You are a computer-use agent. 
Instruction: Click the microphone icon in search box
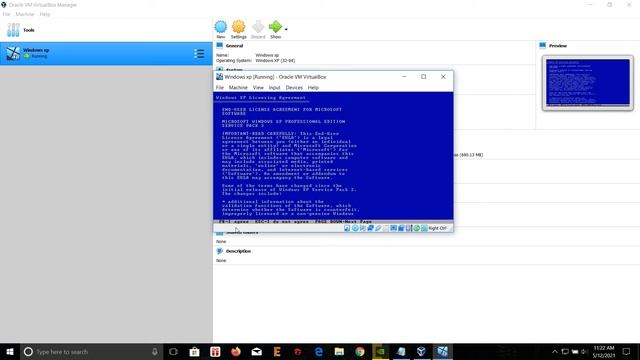click(155, 351)
